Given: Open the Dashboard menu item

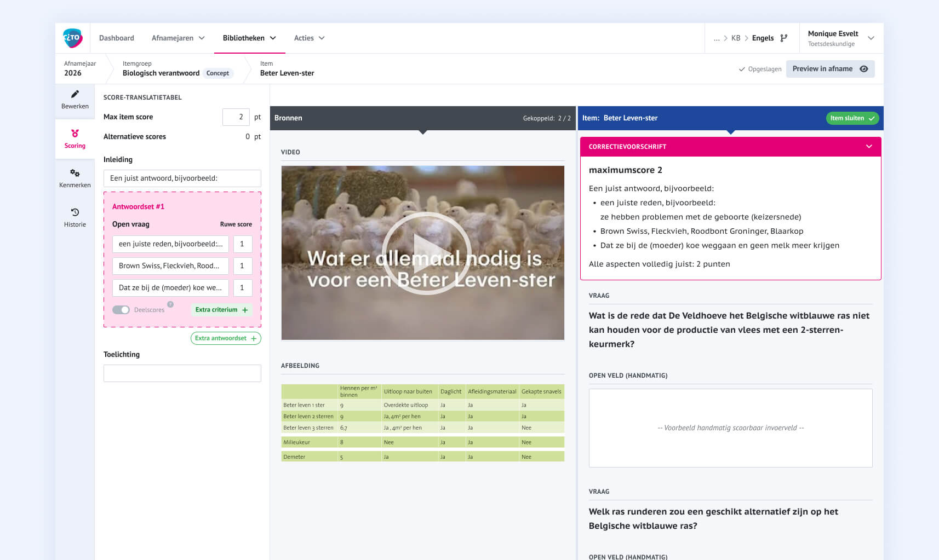Looking at the screenshot, I should point(116,38).
